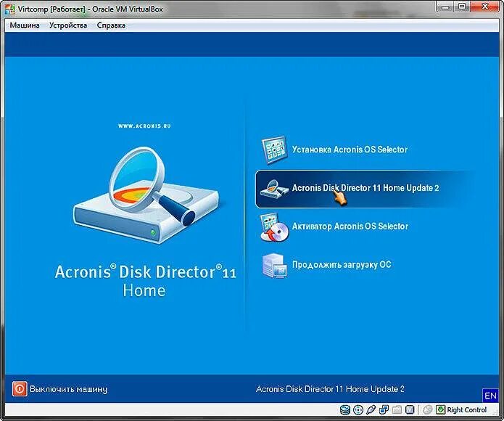
Task: Close the VirtualBox window
Action: [484, 7]
